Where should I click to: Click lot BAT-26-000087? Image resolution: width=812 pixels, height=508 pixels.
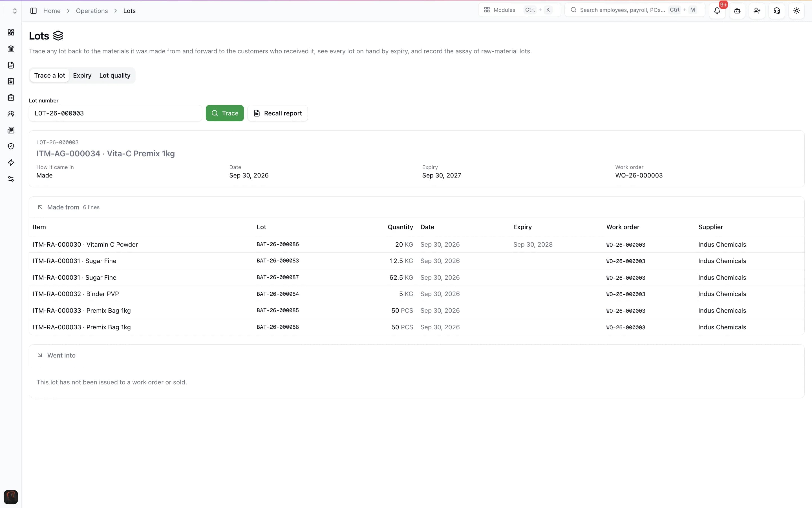pyautogui.click(x=278, y=277)
